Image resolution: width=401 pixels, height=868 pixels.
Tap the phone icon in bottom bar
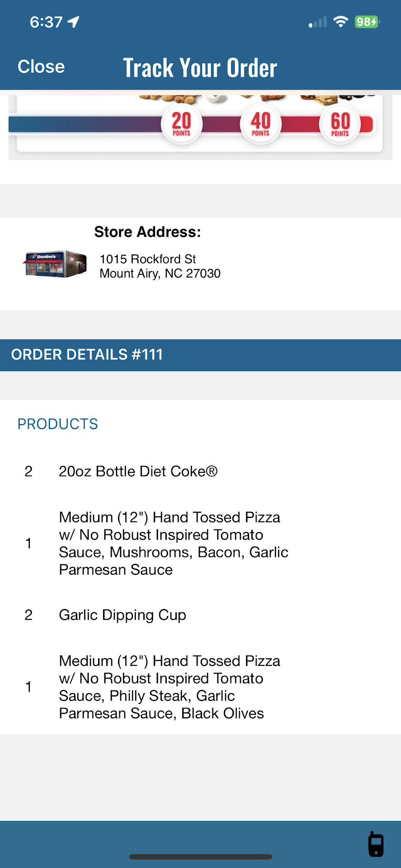pyautogui.click(x=376, y=844)
